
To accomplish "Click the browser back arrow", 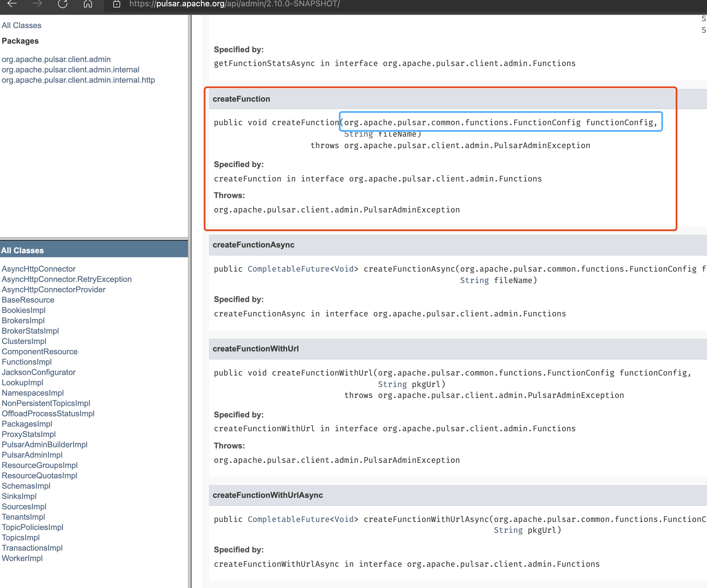I will [x=12, y=4].
